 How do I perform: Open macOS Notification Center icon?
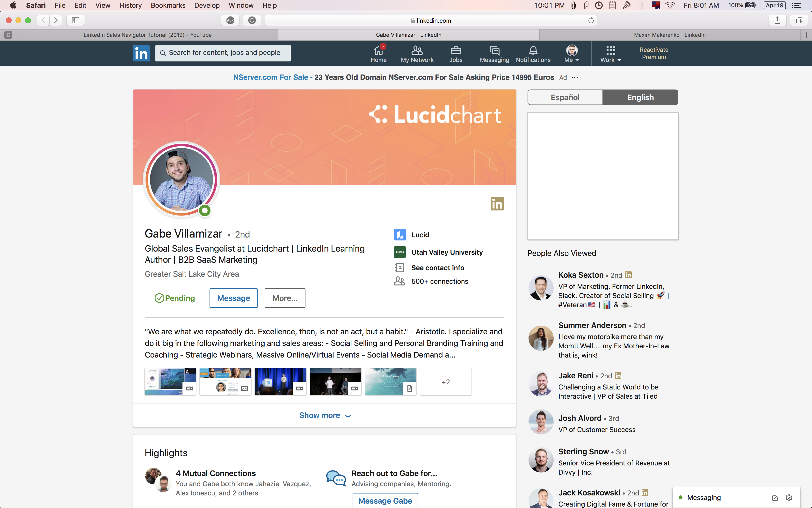797,5
